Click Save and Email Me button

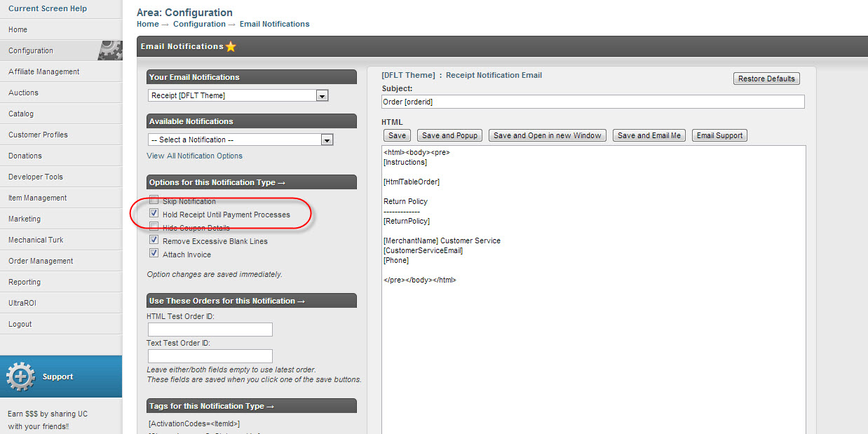[649, 135]
